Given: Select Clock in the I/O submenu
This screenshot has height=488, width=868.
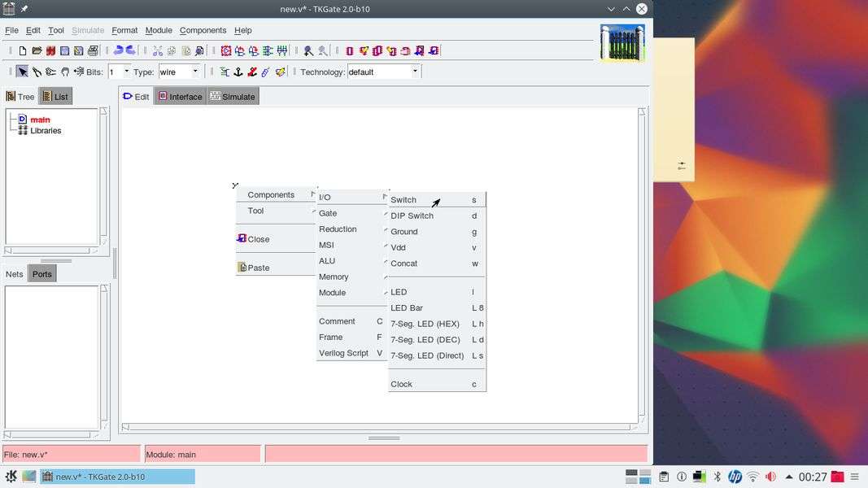Looking at the screenshot, I should [x=401, y=384].
